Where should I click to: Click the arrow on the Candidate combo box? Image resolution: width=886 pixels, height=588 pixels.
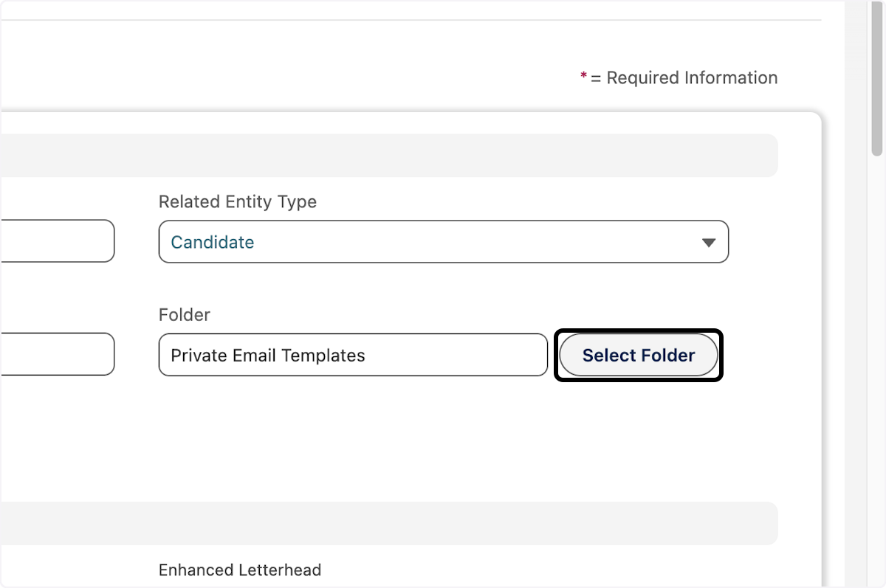coord(708,242)
